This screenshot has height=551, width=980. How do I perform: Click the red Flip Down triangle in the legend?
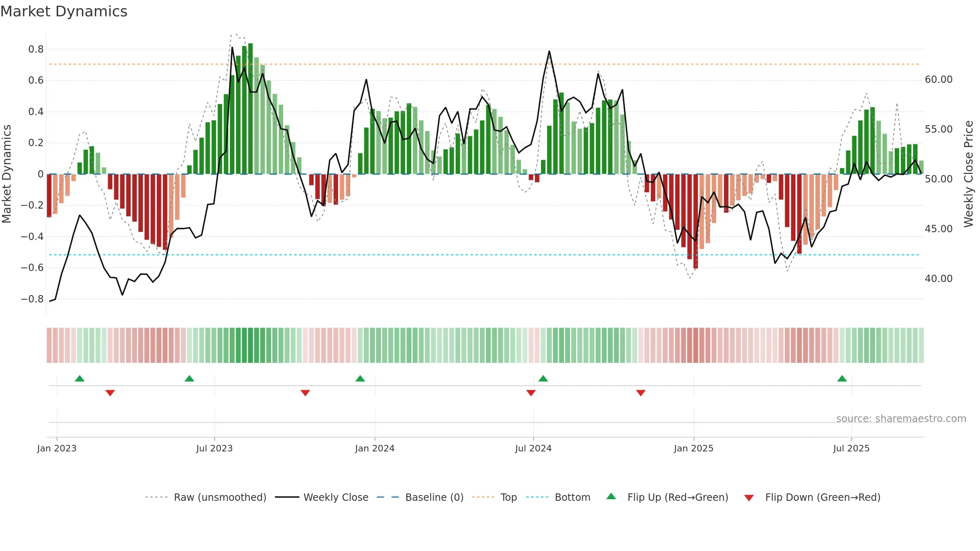click(x=749, y=498)
